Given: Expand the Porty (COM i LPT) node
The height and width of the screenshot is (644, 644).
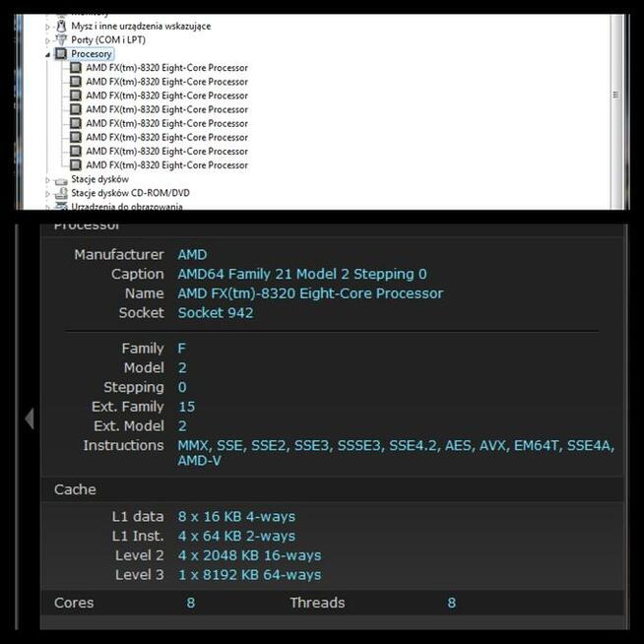Looking at the screenshot, I should pyautogui.click(x=47, y=40).
